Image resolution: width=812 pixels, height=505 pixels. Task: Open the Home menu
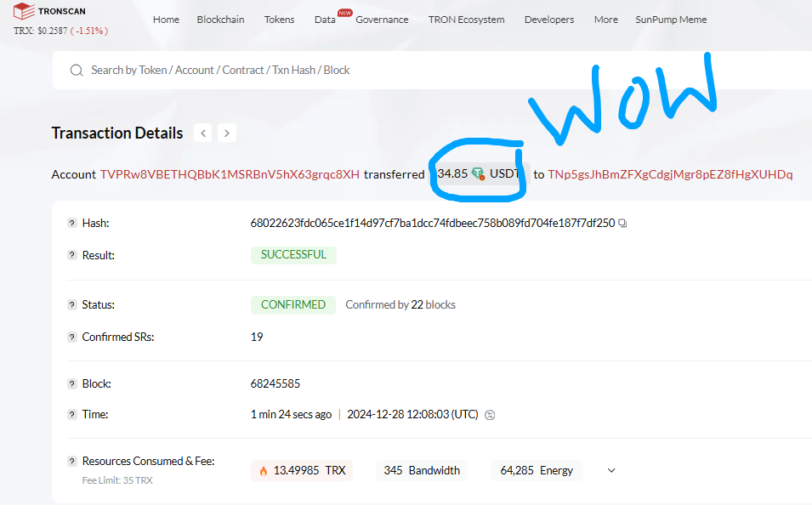tap(167, 20)
